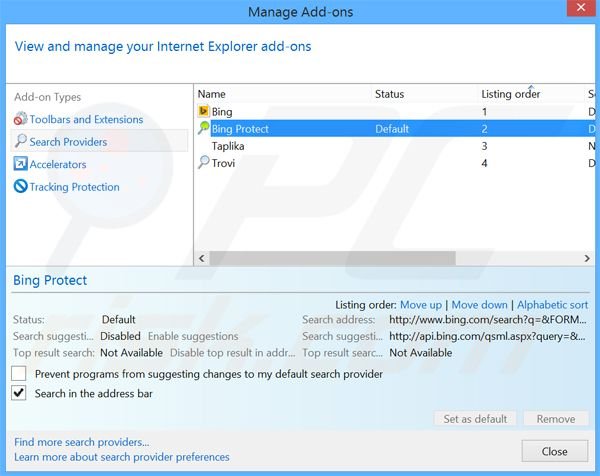Click the horizontal scrollbar thumb

(x=333, y=258)
